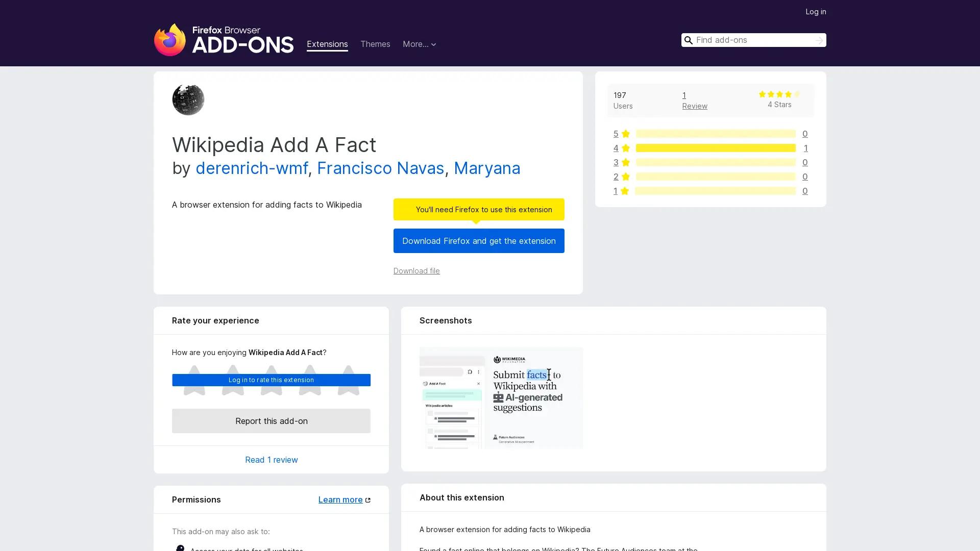The height and width of the screenshot is (551, 980).
Task: Click Download Firefox and get the extension
Action: pyautogui.click(x=479, y=241)
